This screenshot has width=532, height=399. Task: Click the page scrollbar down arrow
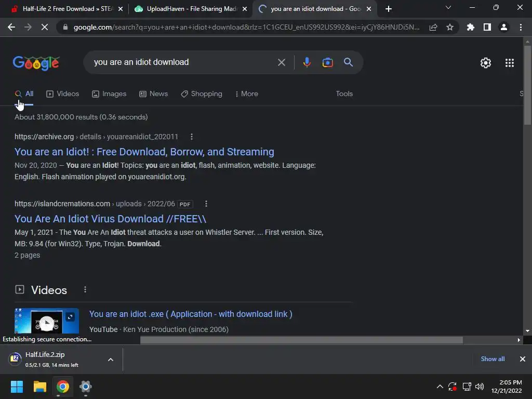527,331
